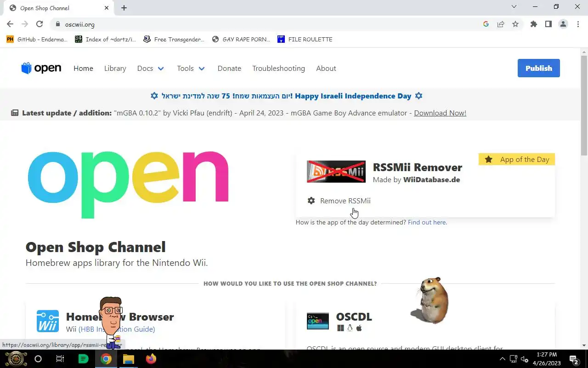Click the Remove RSSMii link
Image resolution: width=588 pixels, height=368 pixels.
click(345, 201)
